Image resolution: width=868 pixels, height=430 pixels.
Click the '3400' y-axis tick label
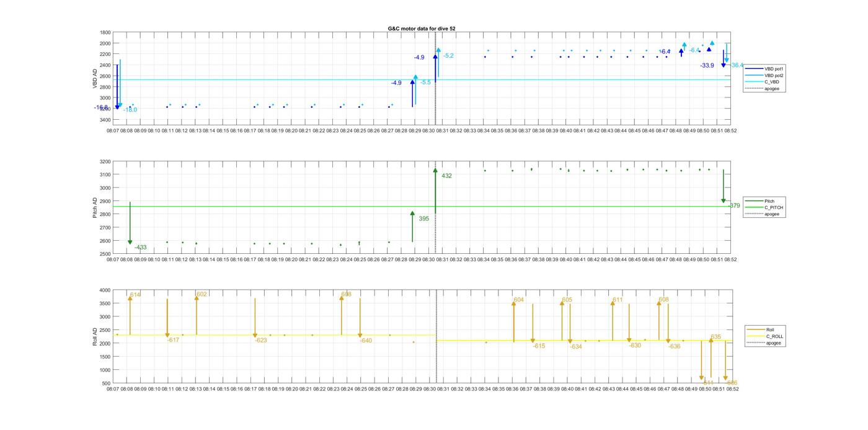105,120
